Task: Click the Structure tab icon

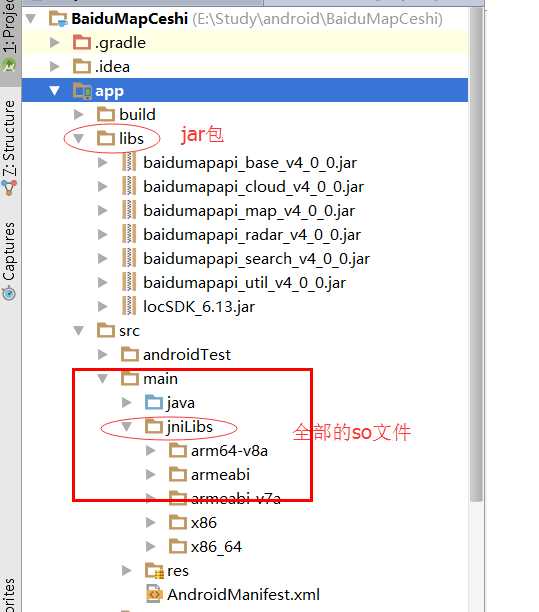Action: click(9, 188)
